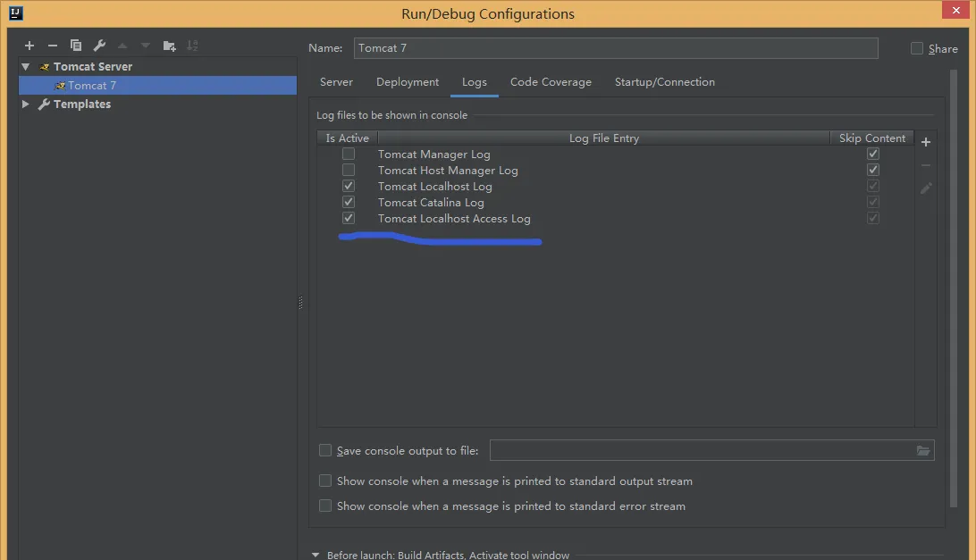Switch to the Deployment tab
This screenshot has width=976, height=560.
tap(408, 82)
